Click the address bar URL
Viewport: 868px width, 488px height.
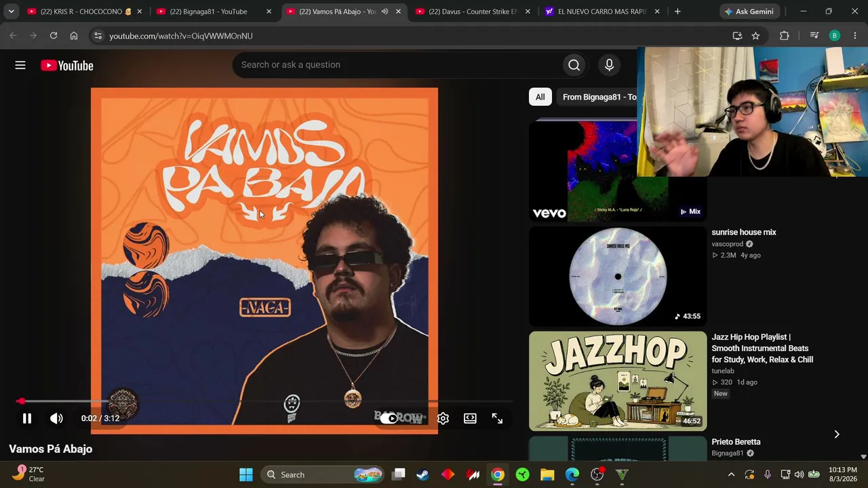181,36
